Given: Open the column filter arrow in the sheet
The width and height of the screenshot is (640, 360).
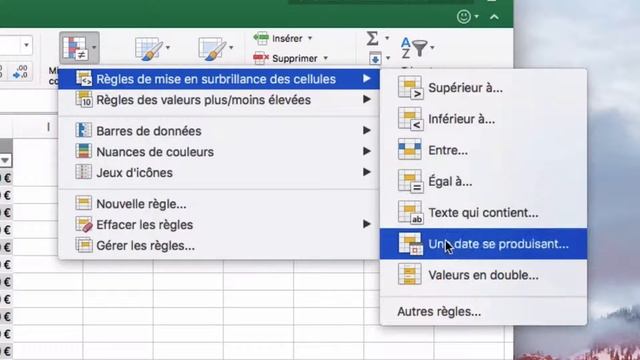Looking at the screenshot, I should point(5,160).
